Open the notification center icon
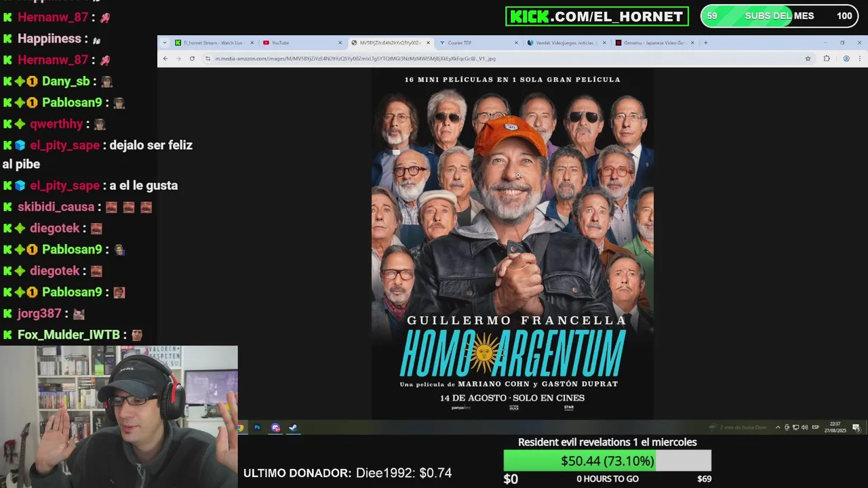This screenshot has width=868, height=488. pyautogui.click(x=856, y=428)
